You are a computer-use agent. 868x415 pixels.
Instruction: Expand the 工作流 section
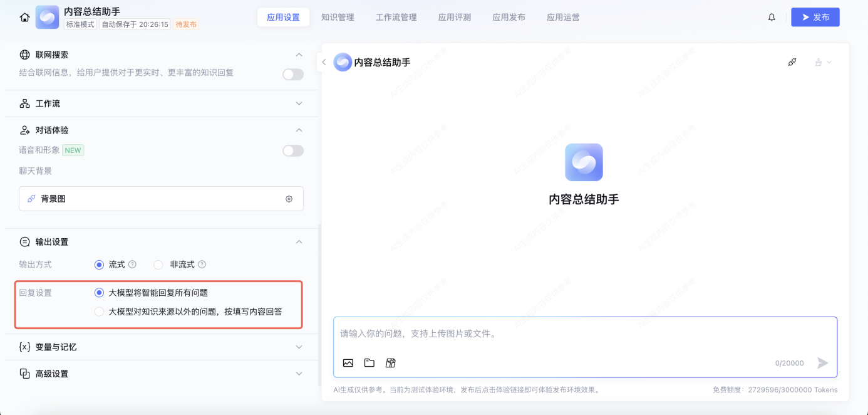[x=299, y=103]
